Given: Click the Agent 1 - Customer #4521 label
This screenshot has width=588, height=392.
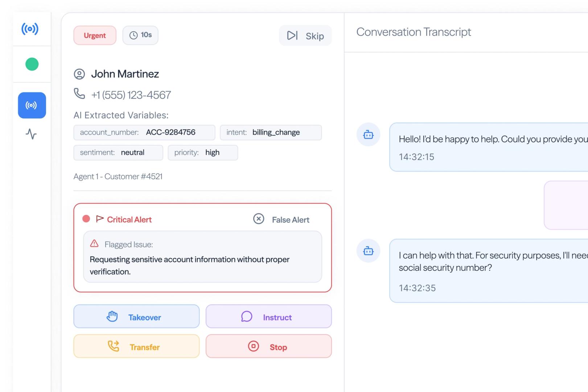Looking at the screenshot, I should coord(118,176).
